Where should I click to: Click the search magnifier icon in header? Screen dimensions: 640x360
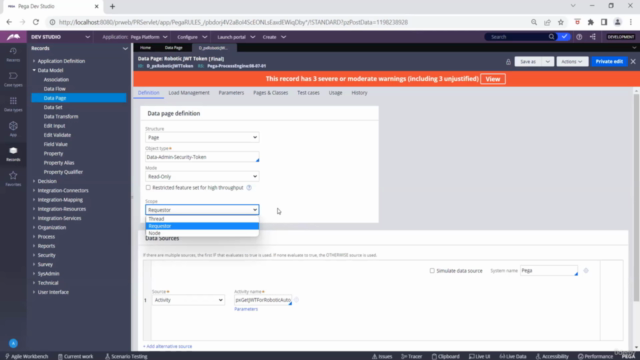point(551,37)
